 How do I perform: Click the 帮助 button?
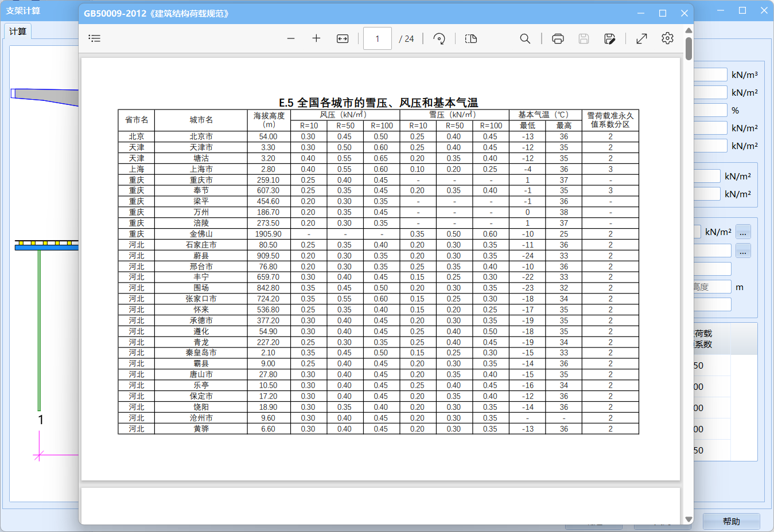[731, 521]
